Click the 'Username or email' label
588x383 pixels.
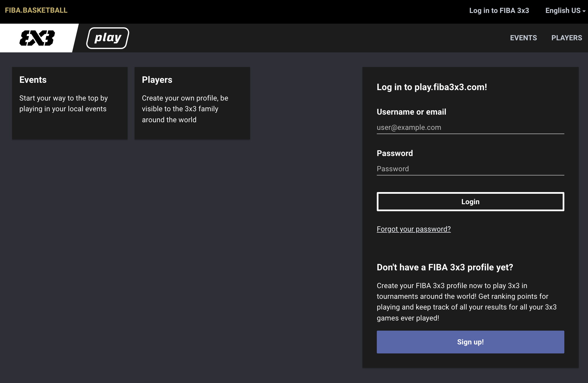(411, 112)
